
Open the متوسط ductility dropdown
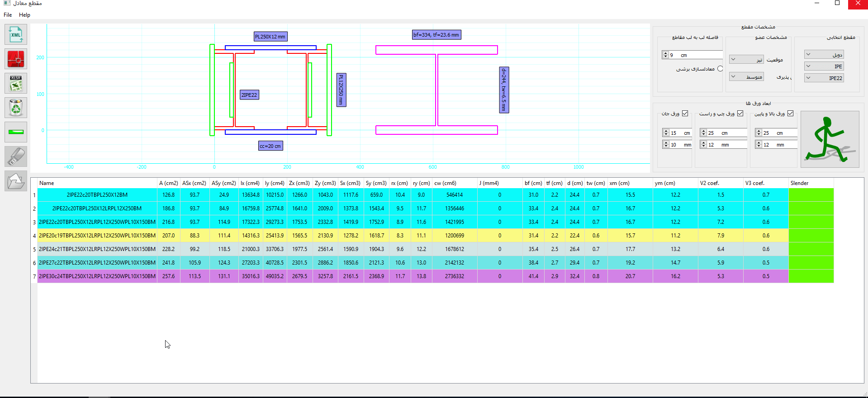point(747,77)
